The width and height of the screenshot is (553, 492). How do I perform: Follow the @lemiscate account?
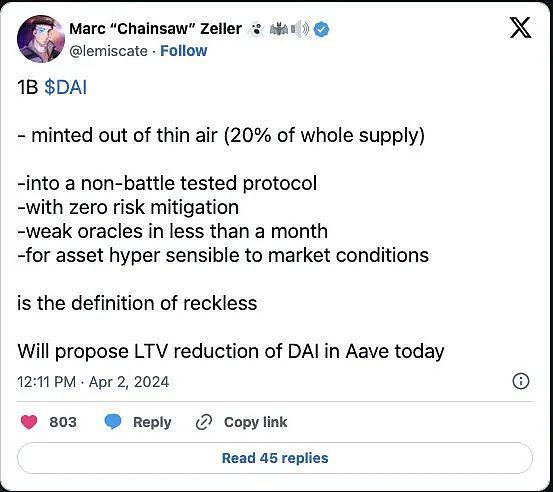click(184, 51)
